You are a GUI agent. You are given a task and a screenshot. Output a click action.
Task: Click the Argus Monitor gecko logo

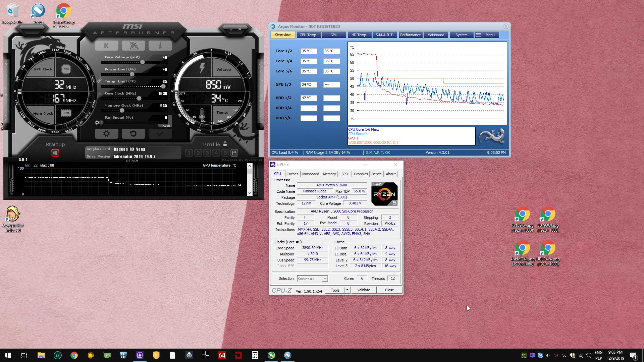click(492, 136)
